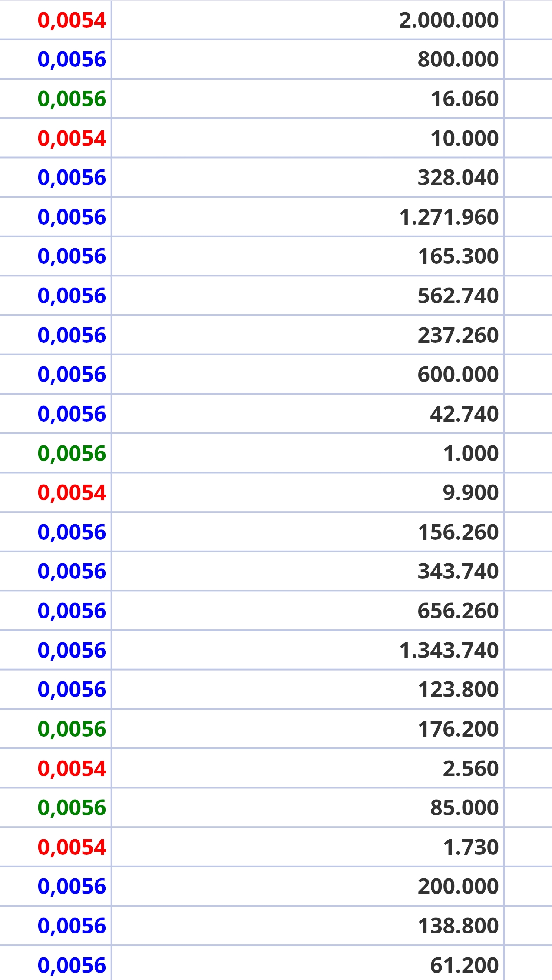Click the red price next to 1.730
This screenshot has height=980, width=552.
click(x=72, y=847)
